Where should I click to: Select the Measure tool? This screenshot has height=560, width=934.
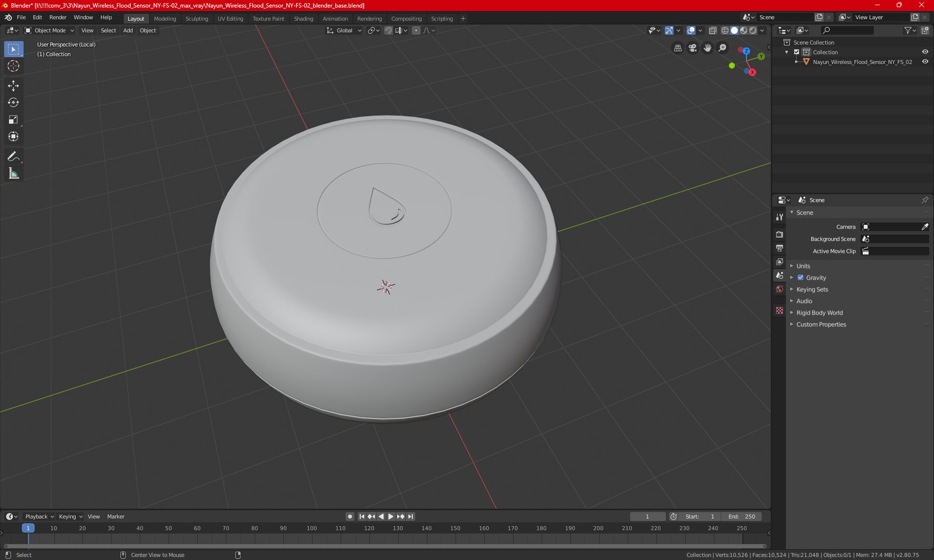point(13,174)
